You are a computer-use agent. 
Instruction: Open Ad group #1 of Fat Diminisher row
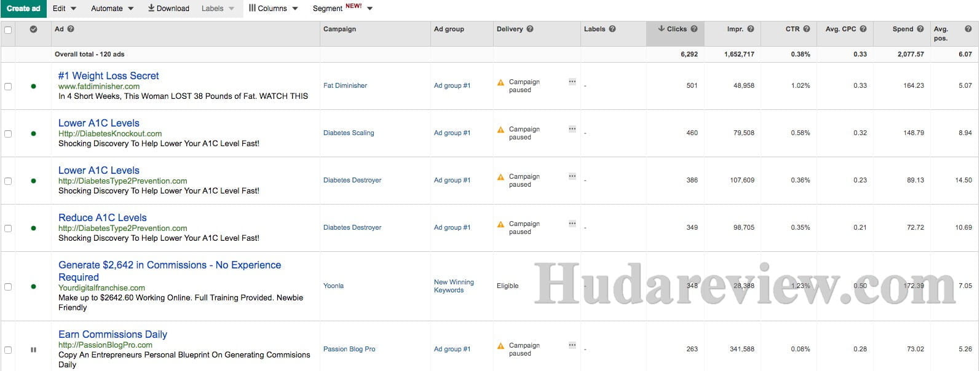point(452,86)
